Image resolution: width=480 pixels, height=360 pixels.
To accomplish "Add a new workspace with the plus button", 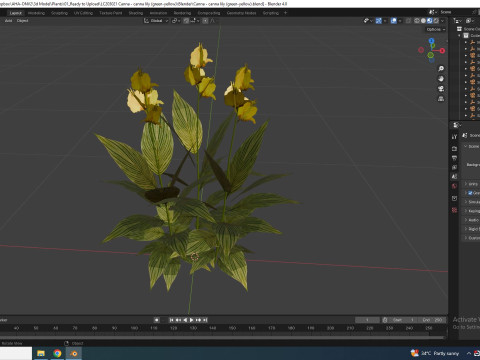I will [x=285, y=13].
